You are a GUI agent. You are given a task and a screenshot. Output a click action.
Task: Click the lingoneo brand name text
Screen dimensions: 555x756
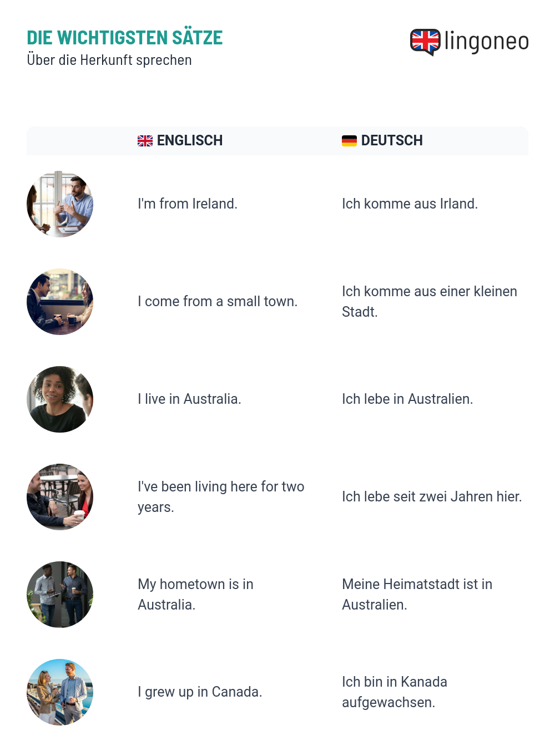point(487,42)
